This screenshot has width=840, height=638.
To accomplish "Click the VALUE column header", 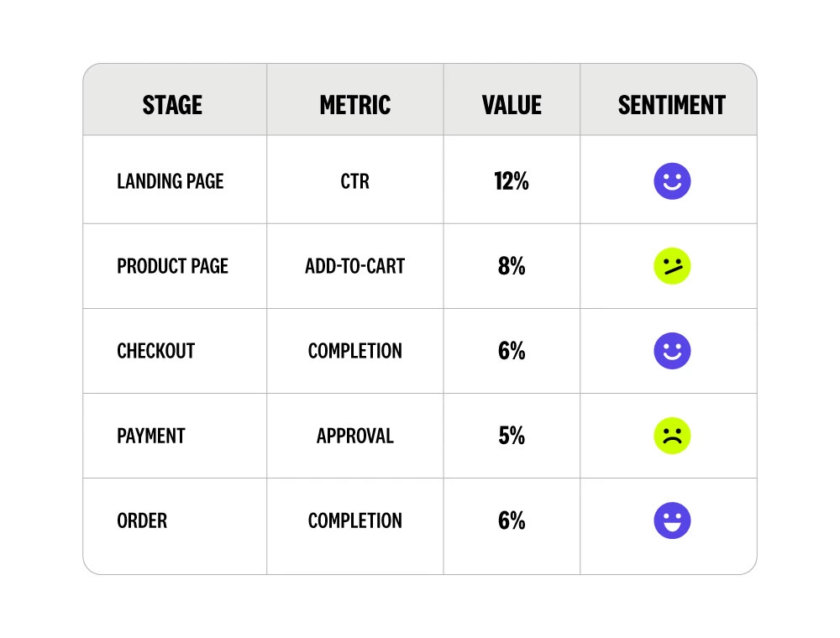I will (x=512, y=105).
